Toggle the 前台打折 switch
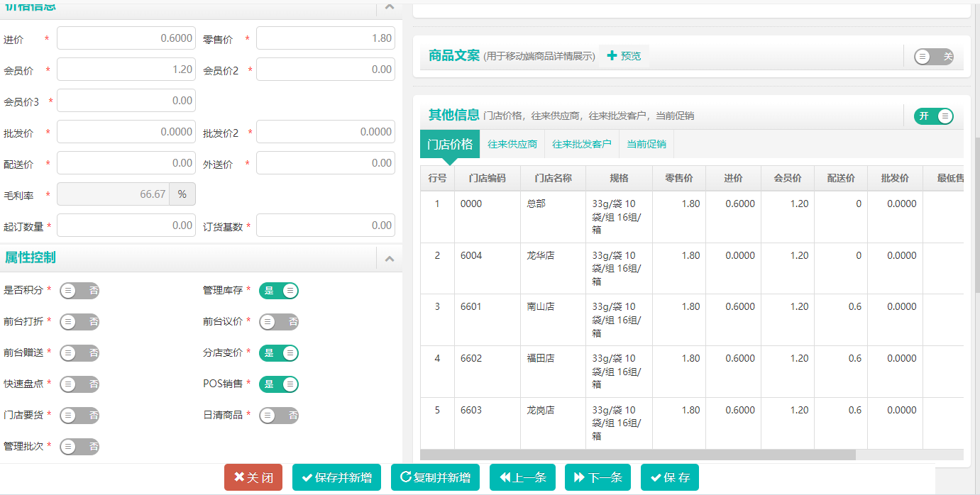The height and width of the screenshot is (495, 980). tap(79, 321)
